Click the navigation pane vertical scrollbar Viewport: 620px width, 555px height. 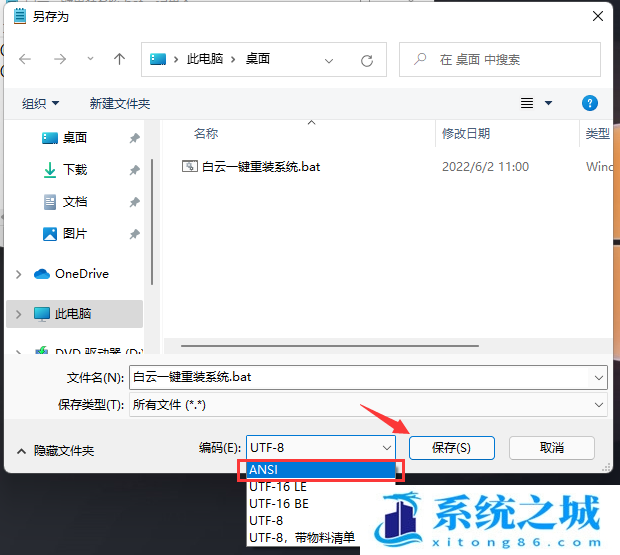point(151,220)
